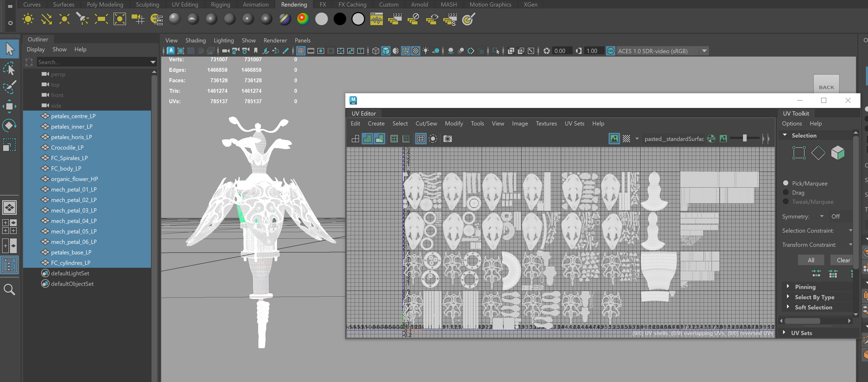This screenshot has height=382, width=868.
Task: Toggle UV Editor image display button
Action: tap(614, 139)
